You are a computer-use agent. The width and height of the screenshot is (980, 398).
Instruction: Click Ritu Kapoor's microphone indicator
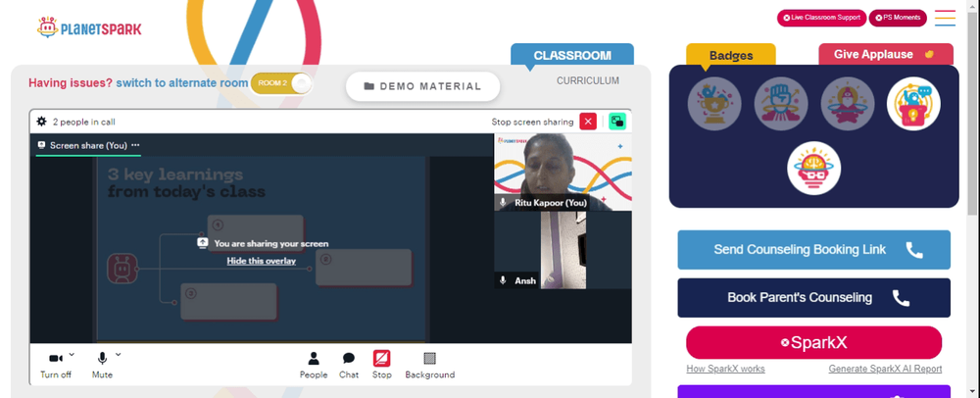click(x=503, y=203)
